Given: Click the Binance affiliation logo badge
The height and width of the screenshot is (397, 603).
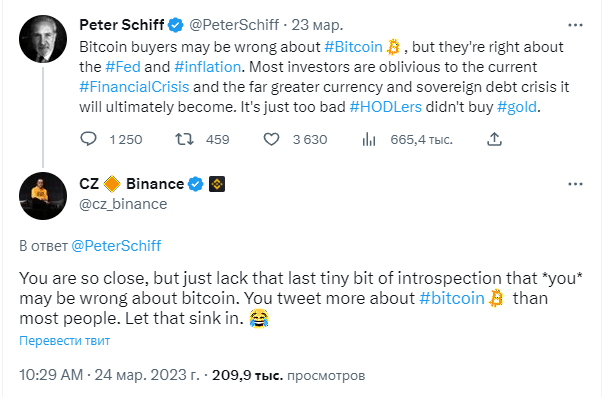Looking at the screenshot, I should [x=217, y=184].
